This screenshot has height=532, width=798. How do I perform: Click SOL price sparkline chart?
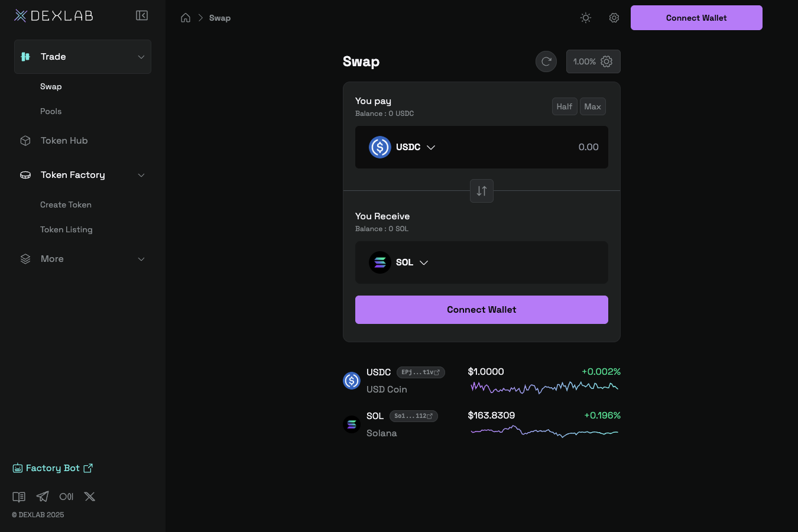tap(544, 432)
